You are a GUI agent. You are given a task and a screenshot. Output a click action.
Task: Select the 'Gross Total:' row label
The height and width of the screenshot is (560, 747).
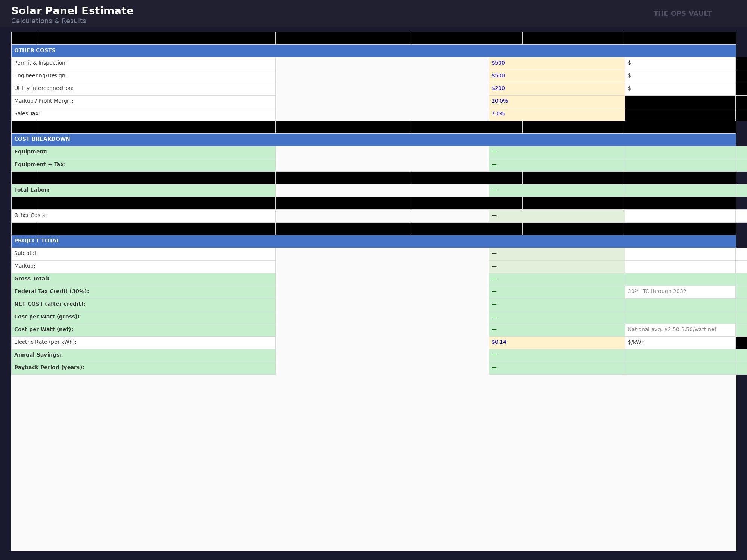[143, 279]
